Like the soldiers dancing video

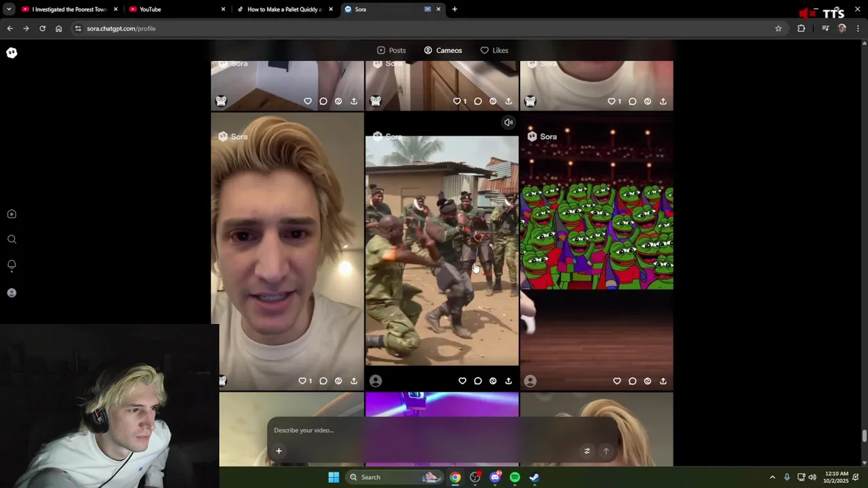(x=462, y=381)
